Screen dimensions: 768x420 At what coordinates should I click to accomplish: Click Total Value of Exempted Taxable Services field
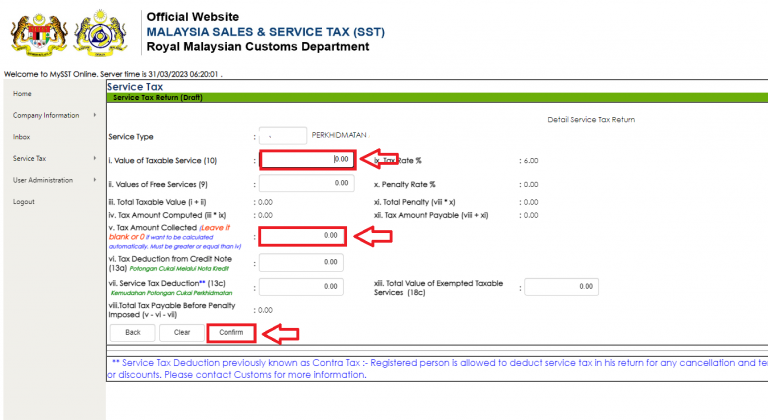[x=561, y=287]
